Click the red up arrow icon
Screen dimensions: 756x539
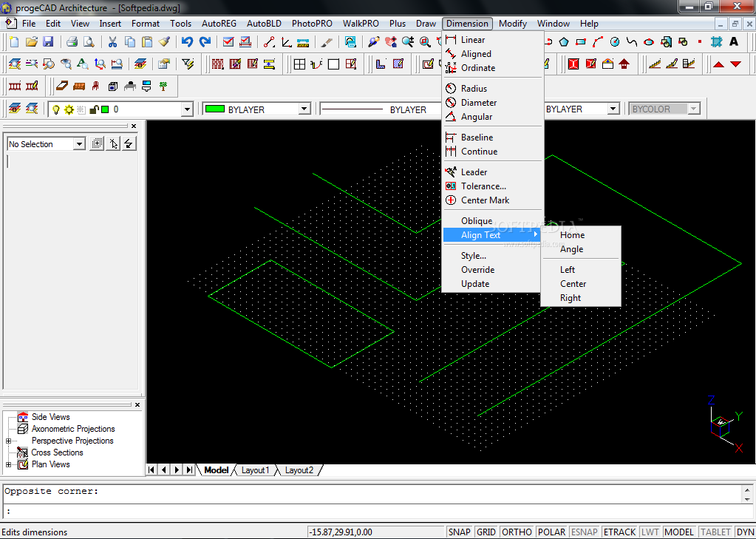(718, 64)
